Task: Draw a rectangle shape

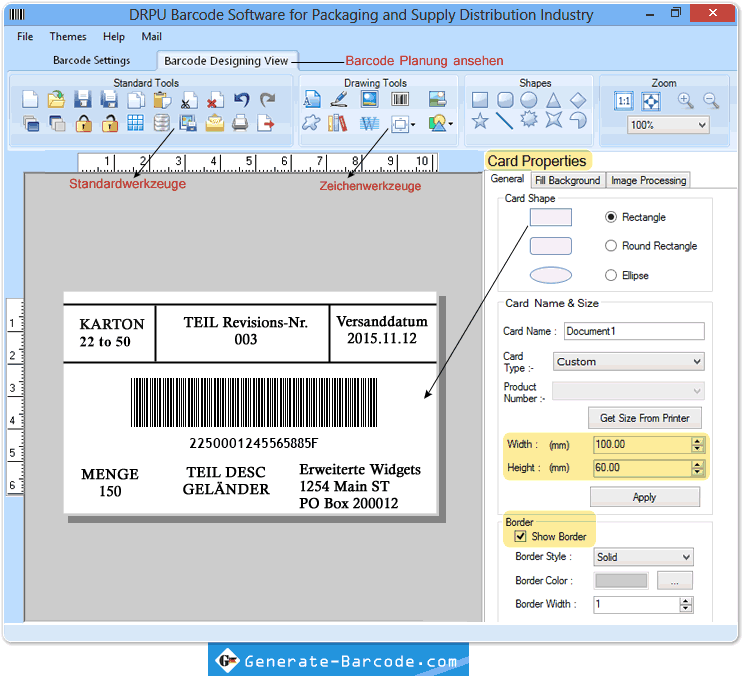Action: tap(480, 100)
